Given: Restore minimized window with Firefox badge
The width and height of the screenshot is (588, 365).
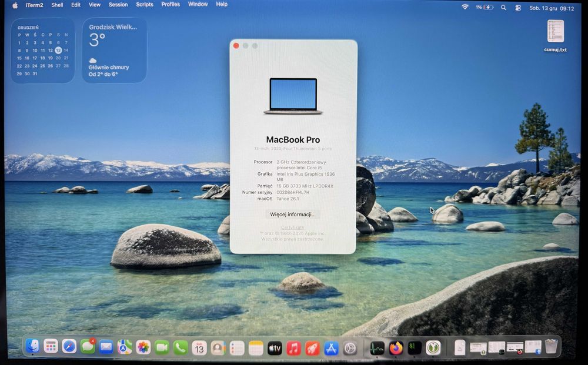Looking at the screenshot, I should [x=515, y=348].
